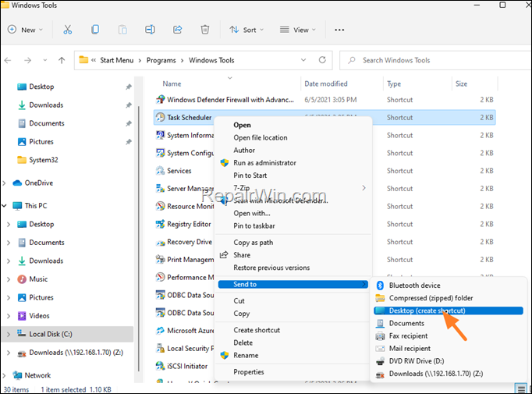Select Compressed (zipped) folder option
The image size is (532, 394).
[431, 298]
